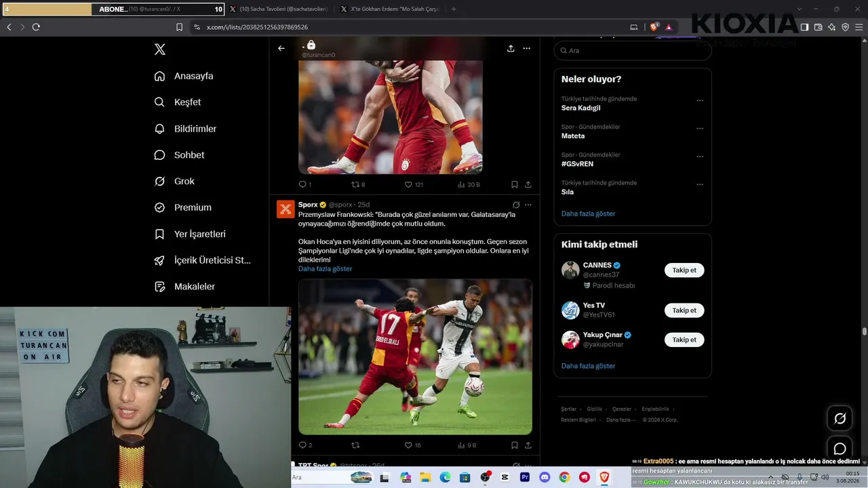Open more options on the Sporx post

[x=528, y=205]
